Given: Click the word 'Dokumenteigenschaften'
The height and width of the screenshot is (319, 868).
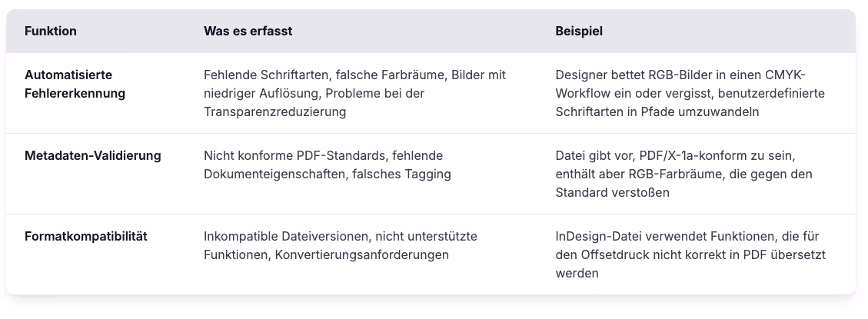Looking at the screenshot, I should [274, 174].
